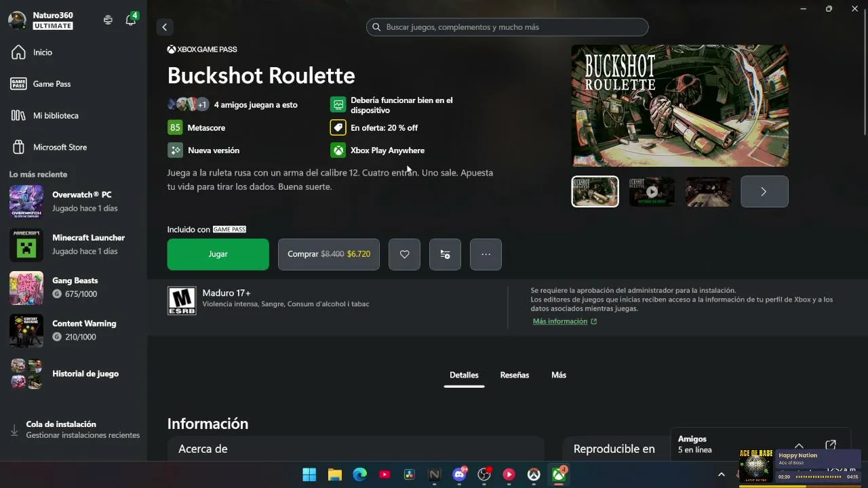
Task: Seek in the Happy Nation progress bar
Action: [818, 476]
